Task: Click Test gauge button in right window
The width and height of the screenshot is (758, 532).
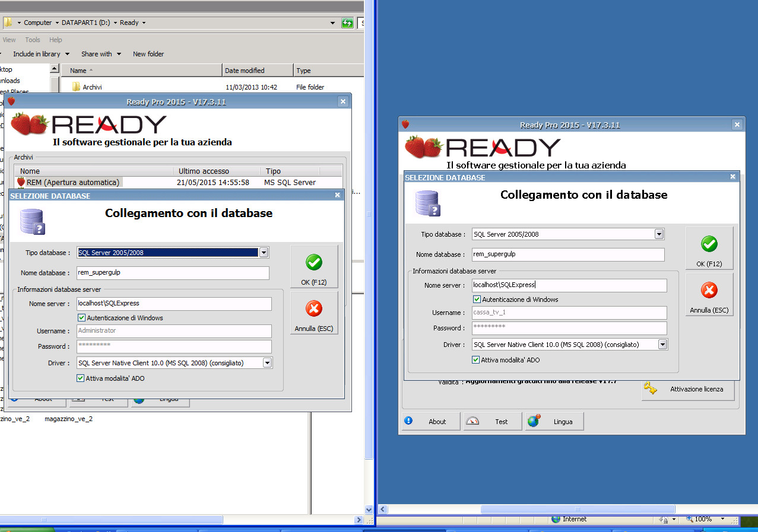Action: click(x=493, y=422)
